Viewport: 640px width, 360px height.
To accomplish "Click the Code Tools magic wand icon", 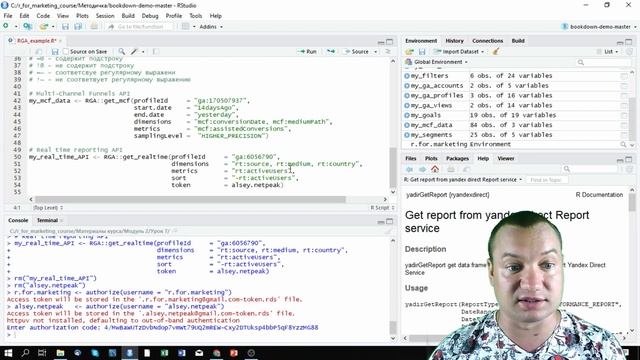I will 134,51.
